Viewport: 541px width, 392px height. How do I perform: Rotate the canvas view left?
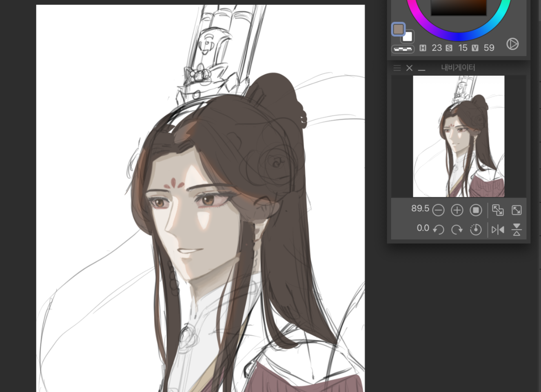[438, 230]
